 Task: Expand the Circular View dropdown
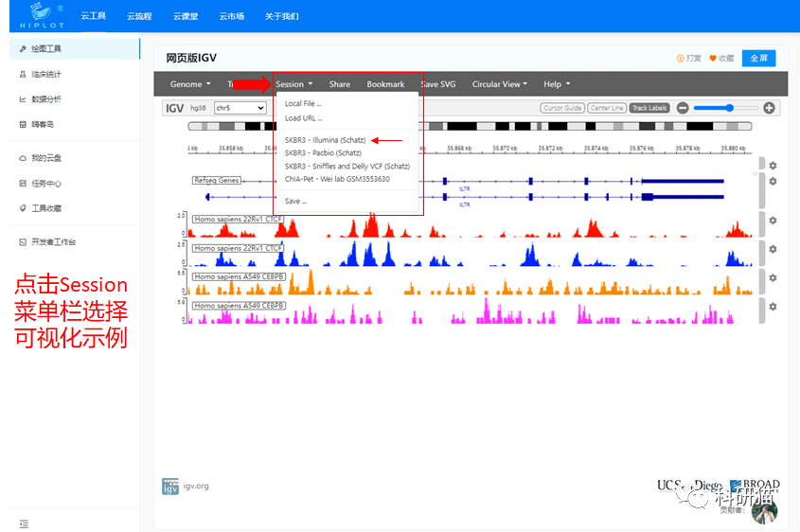499,84
